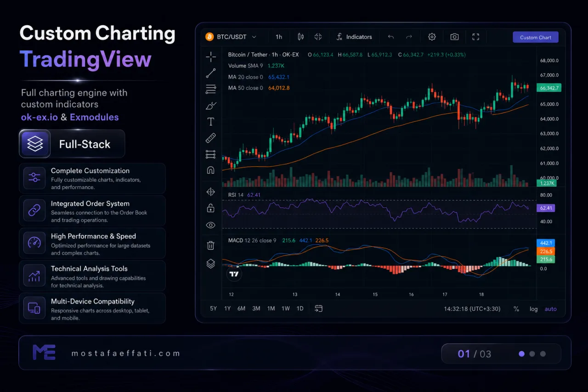Toggle drawings visibility eye icon
The height and width of the screenshot is (392, 588).
[211, 225]
